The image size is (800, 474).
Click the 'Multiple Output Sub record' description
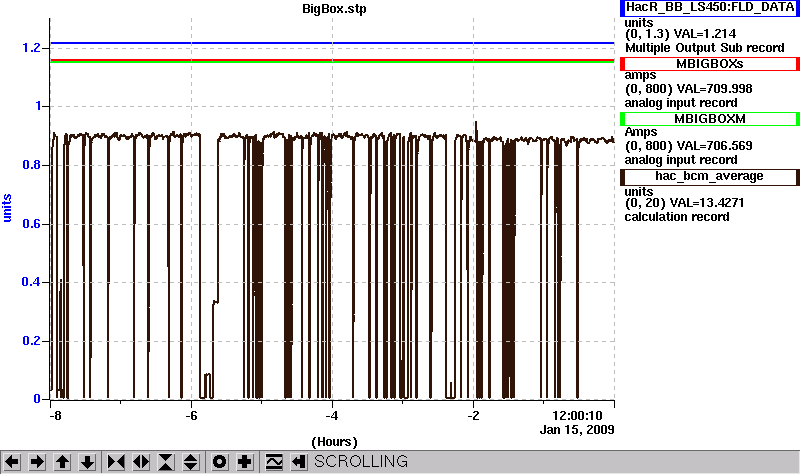point(705,48)
